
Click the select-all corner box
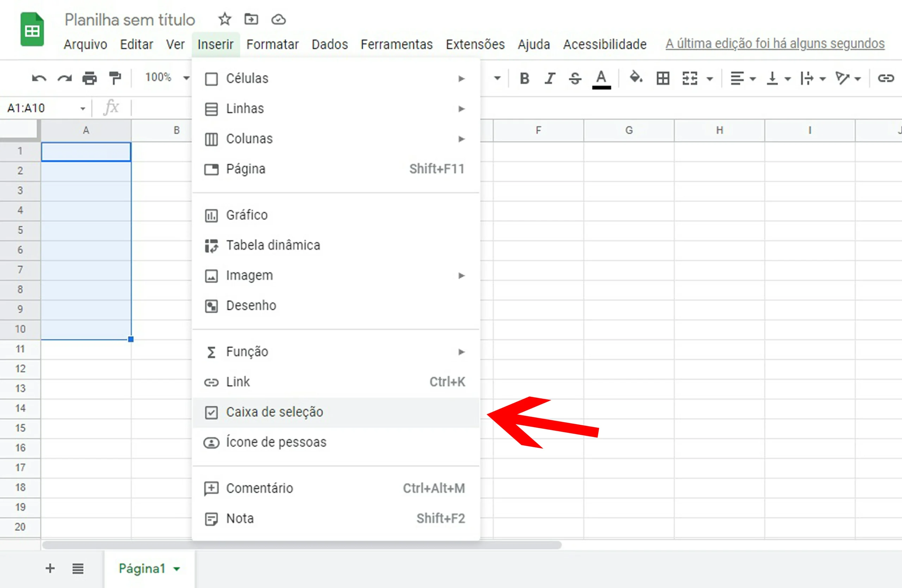pos(20,130)
